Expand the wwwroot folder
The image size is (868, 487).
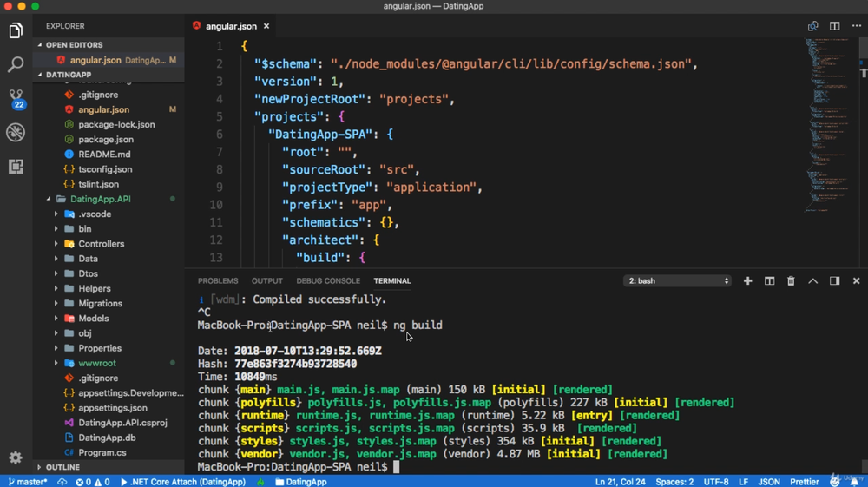point(108,364)
